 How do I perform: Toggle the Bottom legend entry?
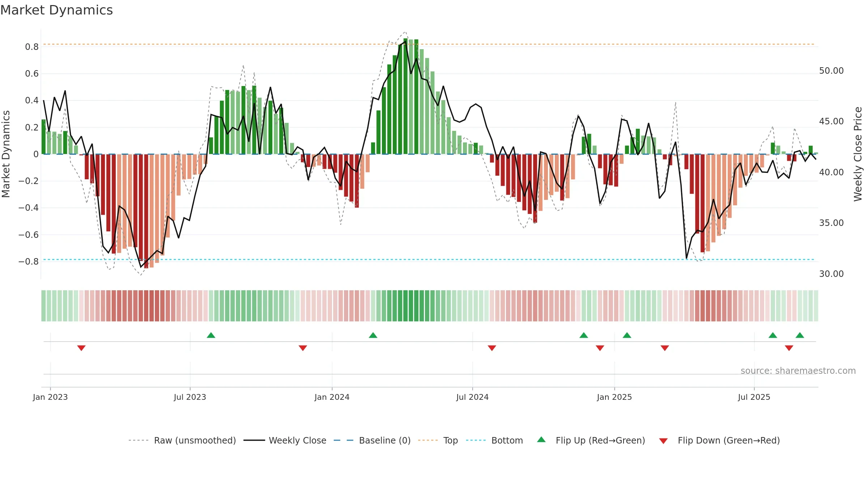tap(494, 440)
